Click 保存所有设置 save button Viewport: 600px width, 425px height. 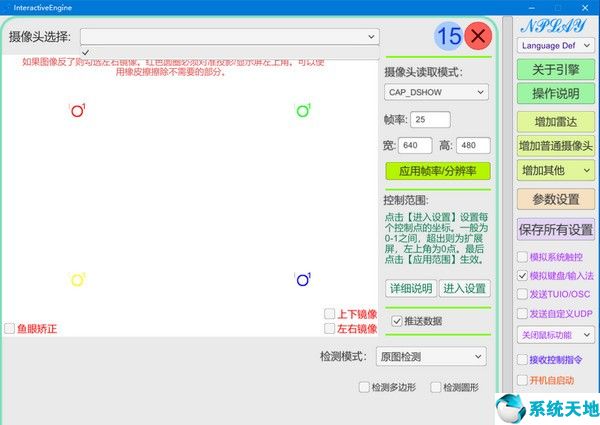pyautogui.click(x=556, y=230)
